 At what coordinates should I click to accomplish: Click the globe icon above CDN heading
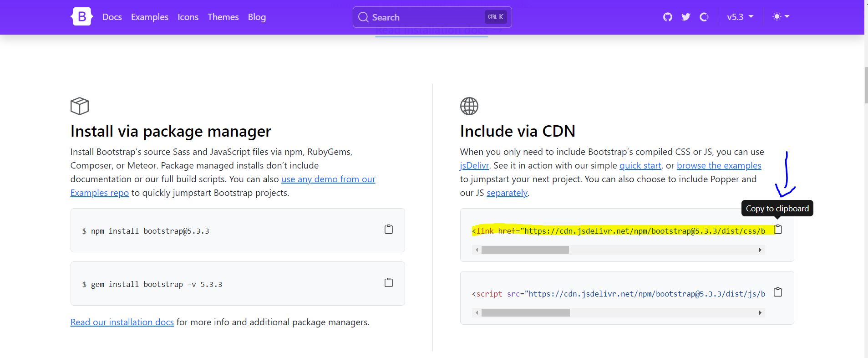(469, 106)
